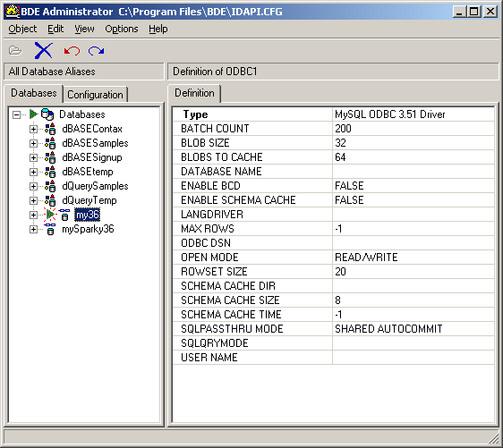Screen dimensions: 503x448
Task: Click the USER NAME value field
Action: (x=413, y=358)
